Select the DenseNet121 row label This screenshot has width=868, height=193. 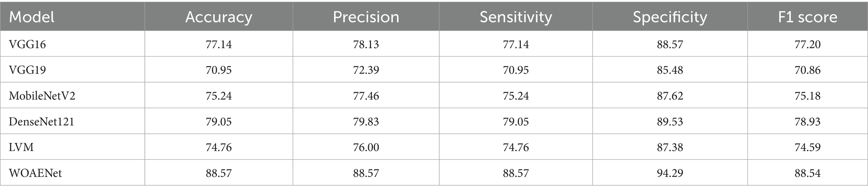(42, 121)
